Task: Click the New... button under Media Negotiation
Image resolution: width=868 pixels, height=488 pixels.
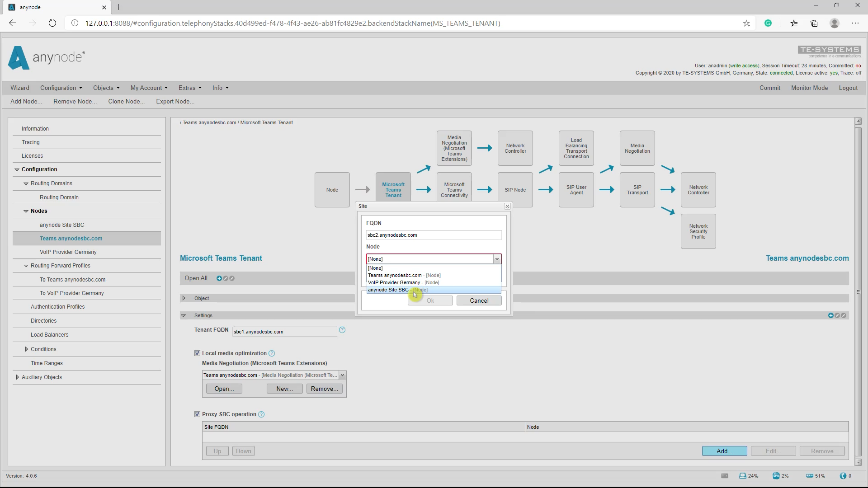Action: click(284, 389)
